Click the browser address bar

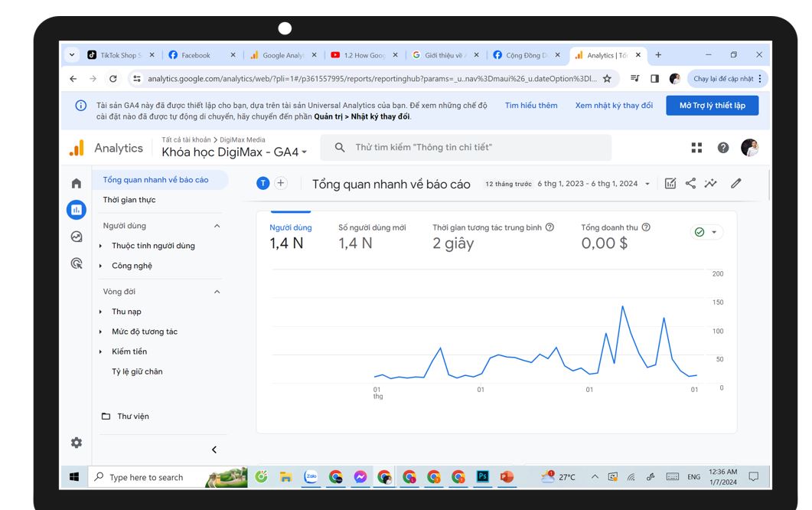372,79
